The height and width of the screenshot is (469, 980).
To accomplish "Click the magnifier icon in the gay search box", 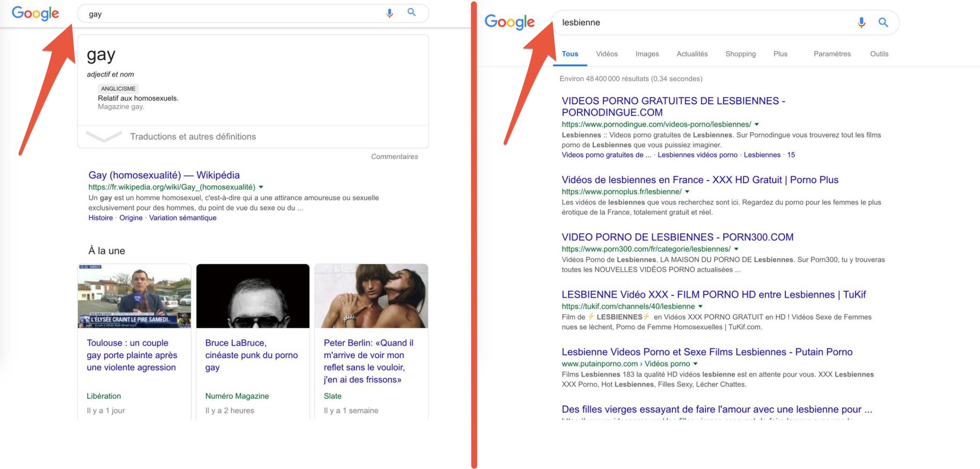I will (x=411, y=13).
